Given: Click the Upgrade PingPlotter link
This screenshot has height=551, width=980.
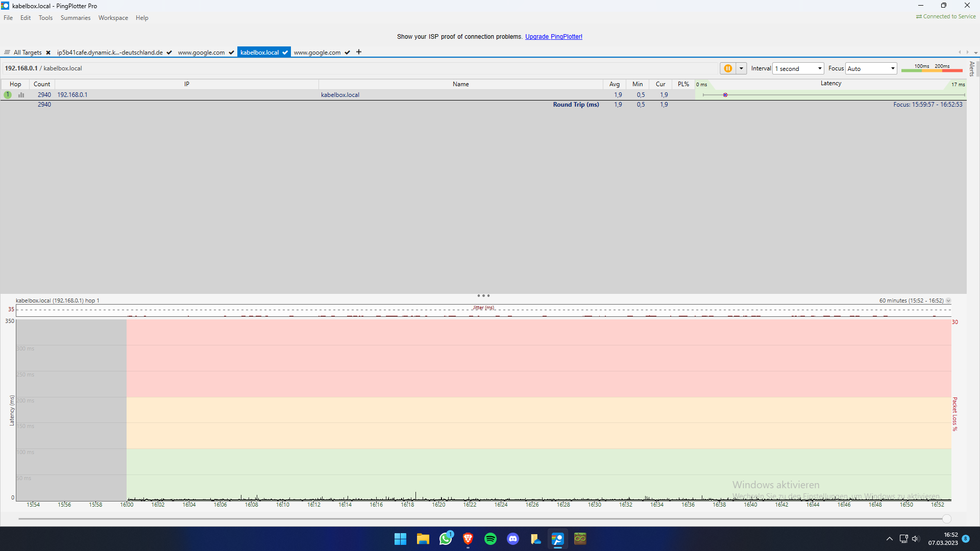Looking at the screenshot, I should [553, 36].
